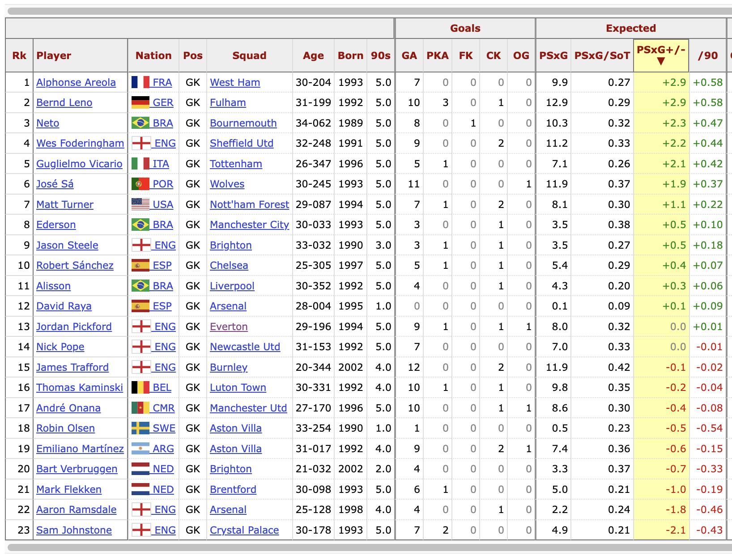Click the Italy flag icon for Vicario
This screenshot has width=732, height=560.
[x=140, y=164]
